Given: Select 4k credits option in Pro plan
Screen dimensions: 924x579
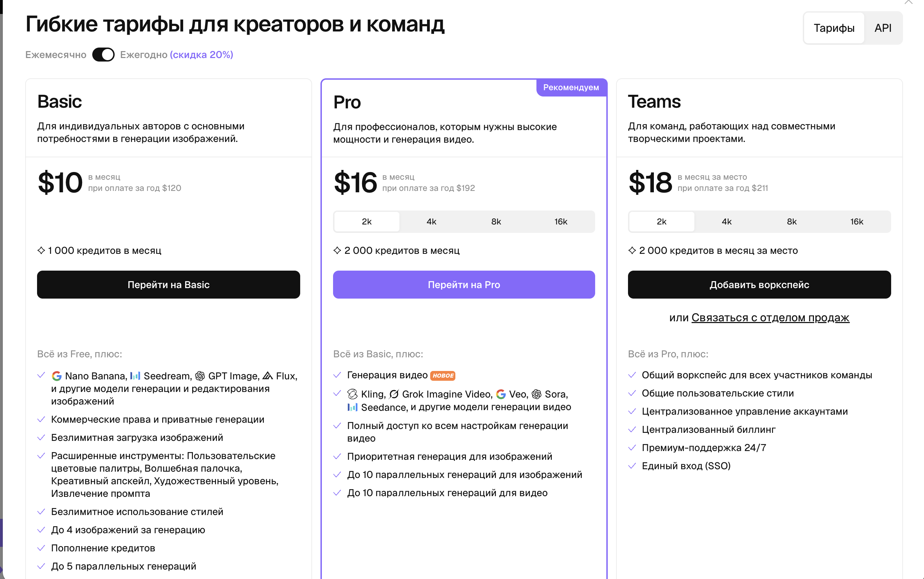Looking at the screenshot, I should pos(431,222).
